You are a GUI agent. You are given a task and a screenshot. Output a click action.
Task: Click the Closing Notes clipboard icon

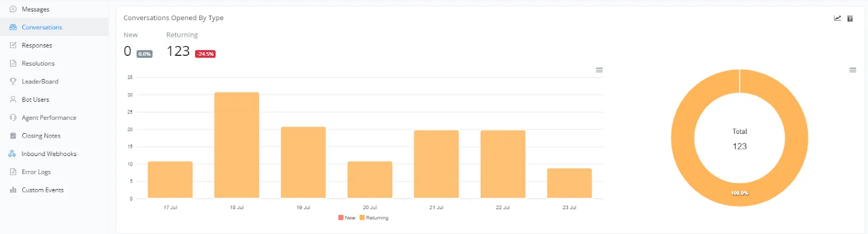pos(13,135)
